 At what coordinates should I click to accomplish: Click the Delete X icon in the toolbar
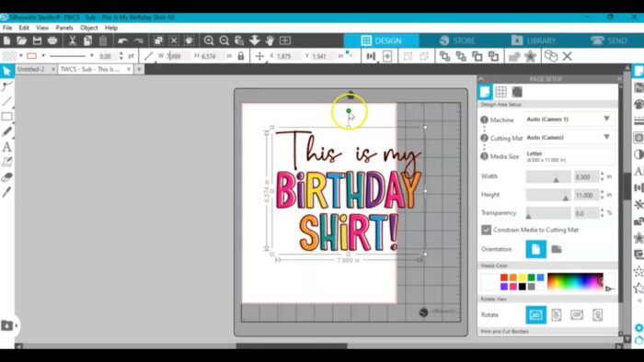568,56
